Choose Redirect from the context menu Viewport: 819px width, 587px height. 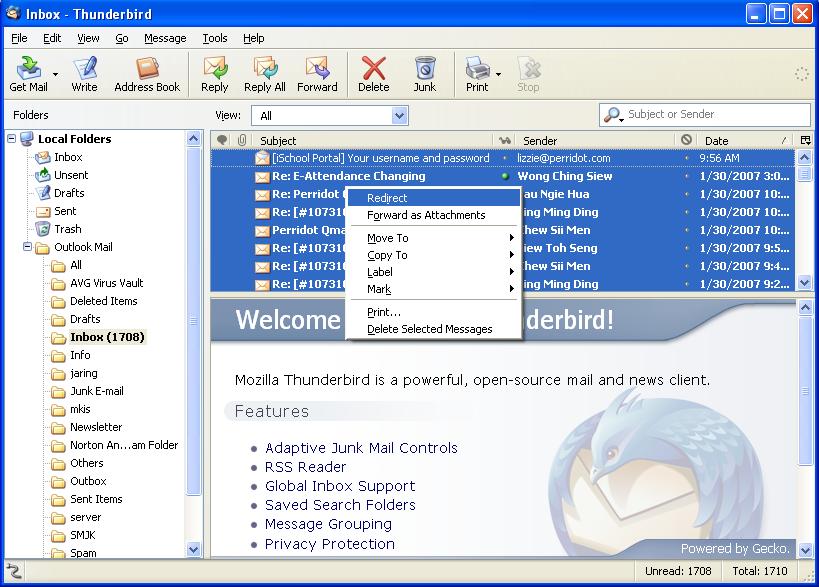(x=434, y=198)
